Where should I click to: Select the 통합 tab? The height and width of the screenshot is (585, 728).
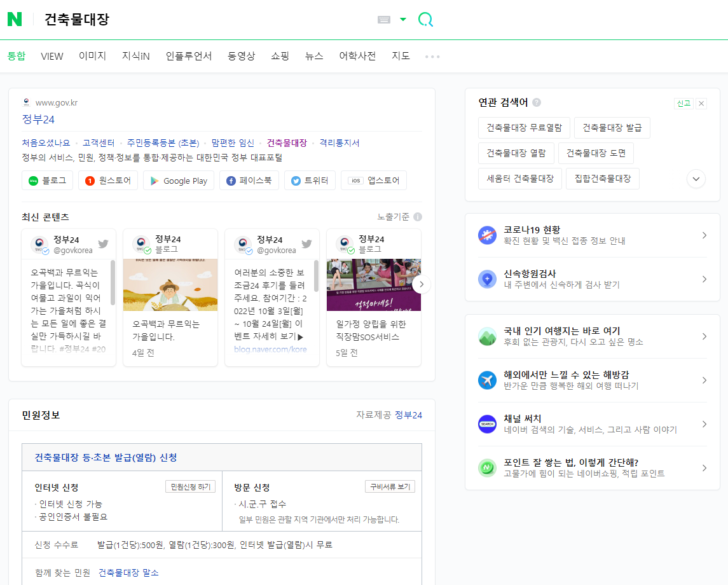click(x=17, y=56)
